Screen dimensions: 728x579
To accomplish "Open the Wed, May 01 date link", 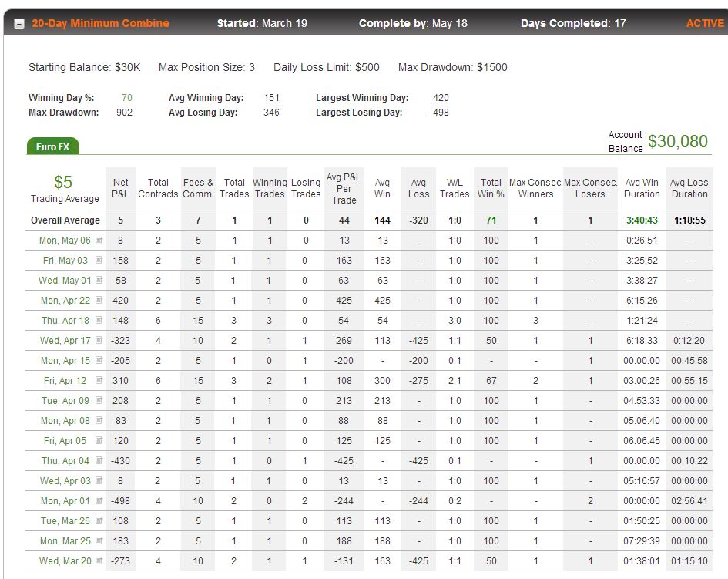I will [x=65, y=281].
